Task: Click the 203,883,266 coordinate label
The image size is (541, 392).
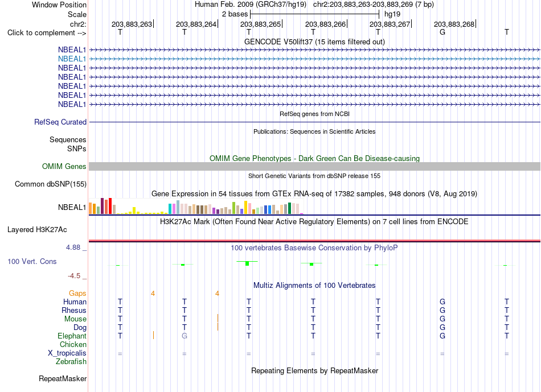Action: click(326, 24)
